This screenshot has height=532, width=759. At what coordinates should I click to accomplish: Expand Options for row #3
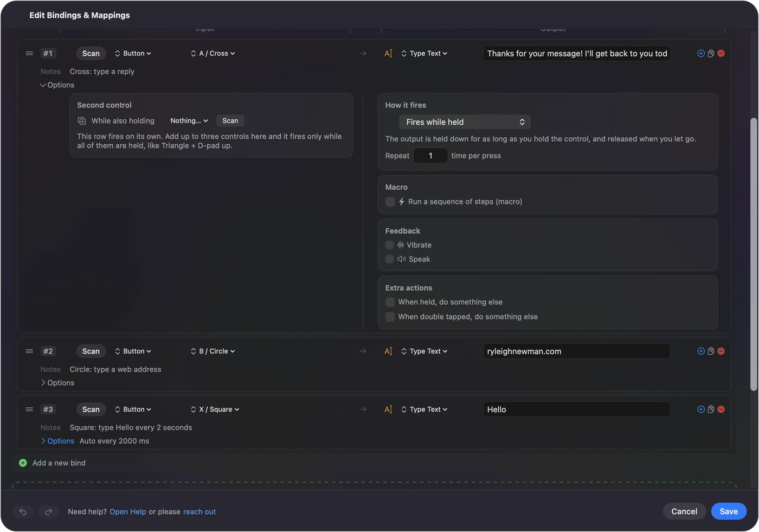(57, 440)
